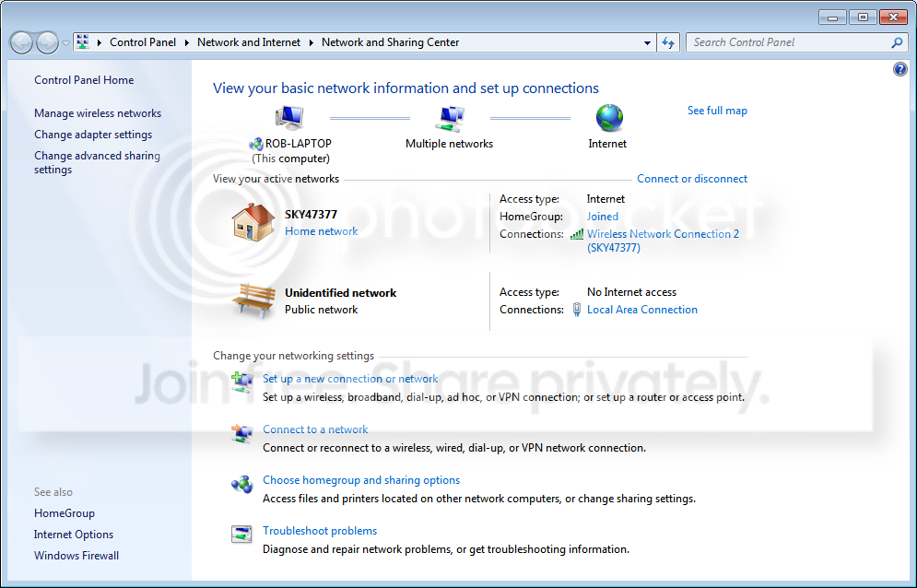Select Network and Internet in breadcrumb path
Screen dimensions: 917x588
(249, 42)
